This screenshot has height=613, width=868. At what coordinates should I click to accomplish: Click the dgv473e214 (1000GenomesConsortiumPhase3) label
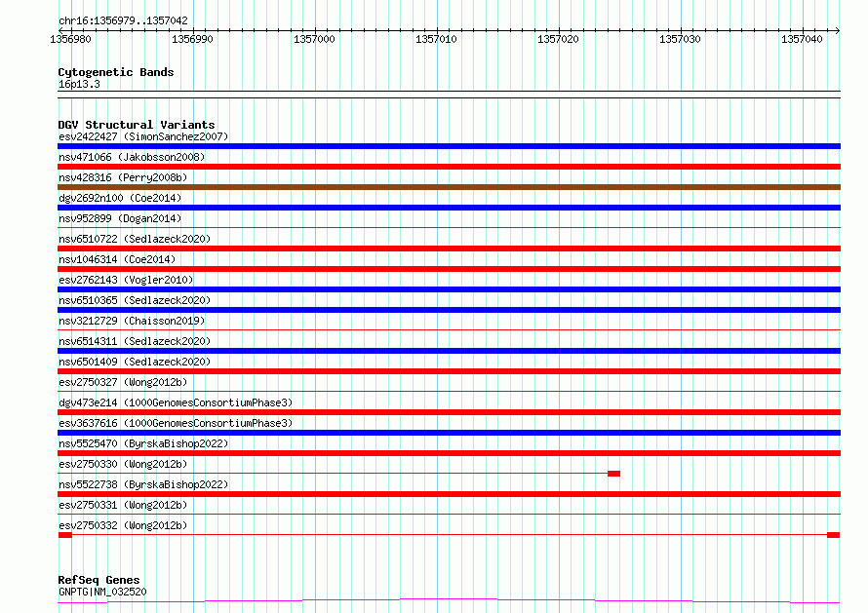[176, 402]
